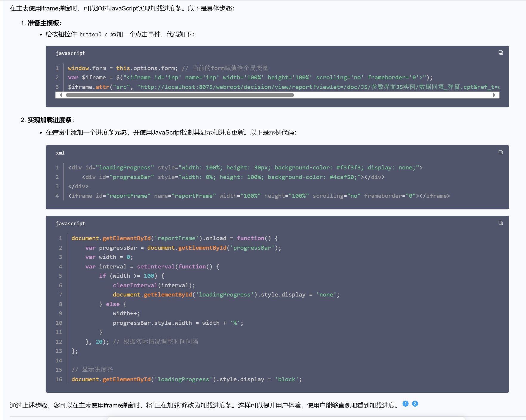Image resolution: width=526 pixels, height=420 pixels.
Task: Click the 'div id="progressBar"' xml line
Action: click(x=233, y=177)
